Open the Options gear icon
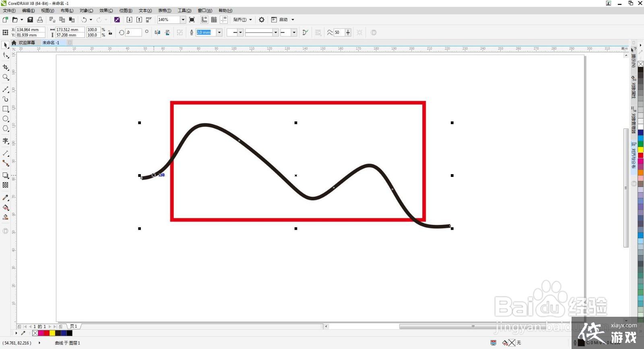This screenshot has height=349, width=644. point(262,19)
